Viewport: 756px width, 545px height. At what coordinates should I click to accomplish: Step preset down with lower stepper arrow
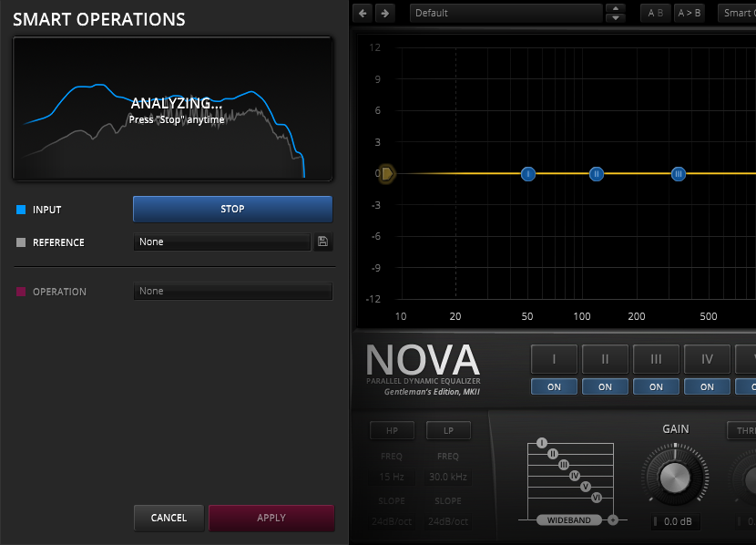coord(615,18)
